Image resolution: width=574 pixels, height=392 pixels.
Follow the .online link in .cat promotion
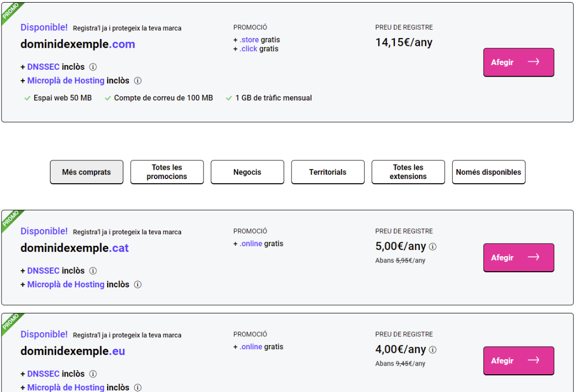(x=250, y=244)
